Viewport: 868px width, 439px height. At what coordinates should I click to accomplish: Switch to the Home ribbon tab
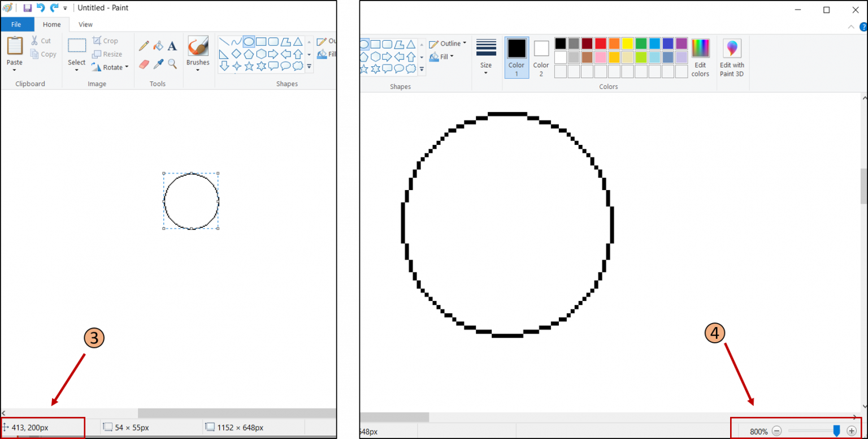[x=51, y=24]
